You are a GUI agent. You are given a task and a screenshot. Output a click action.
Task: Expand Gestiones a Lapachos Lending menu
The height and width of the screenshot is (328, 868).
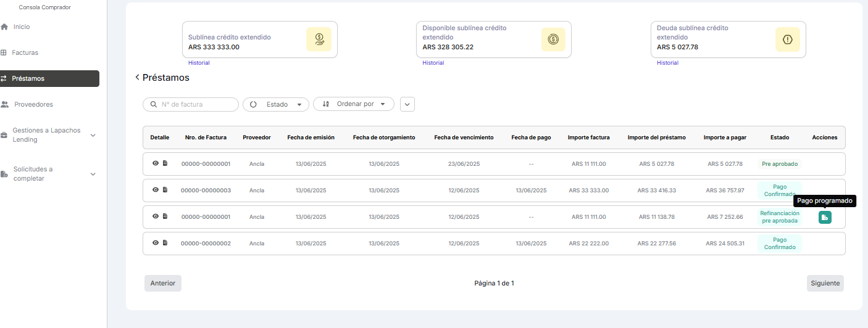tap(93, 135)
